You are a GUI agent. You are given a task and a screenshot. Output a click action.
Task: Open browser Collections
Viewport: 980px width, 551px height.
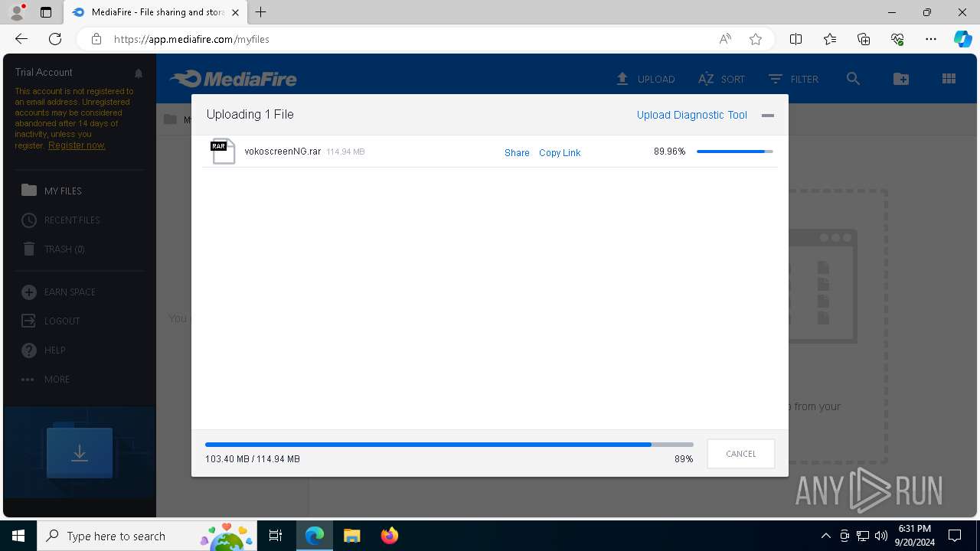tap(864, 39)
